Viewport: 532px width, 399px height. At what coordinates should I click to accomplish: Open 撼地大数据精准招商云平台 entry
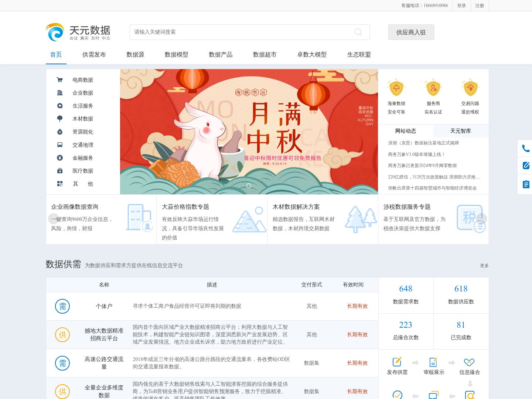(x=212, y=335)
